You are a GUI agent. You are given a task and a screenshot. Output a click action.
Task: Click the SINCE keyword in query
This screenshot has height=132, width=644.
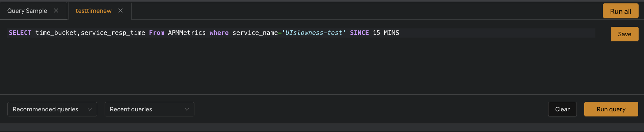(359, 33)
